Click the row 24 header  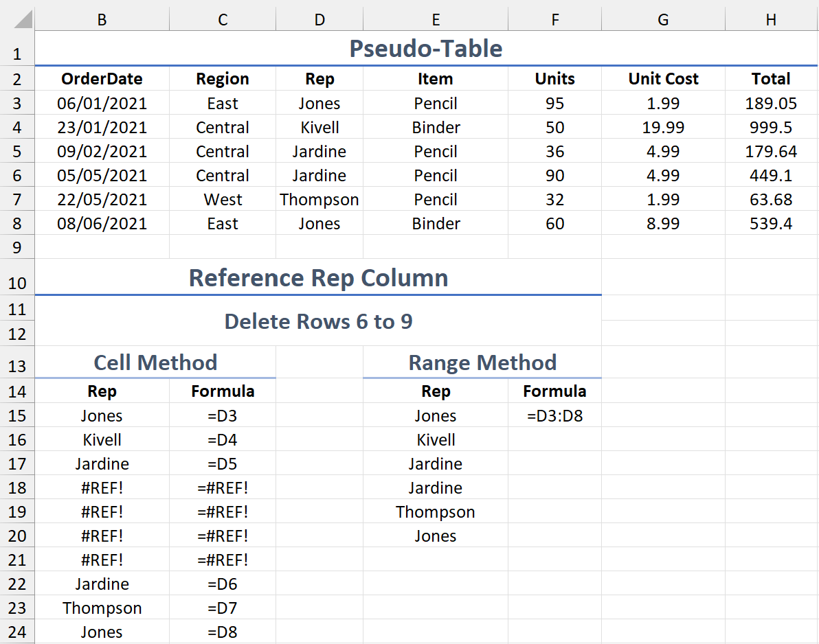pos(17,632)
